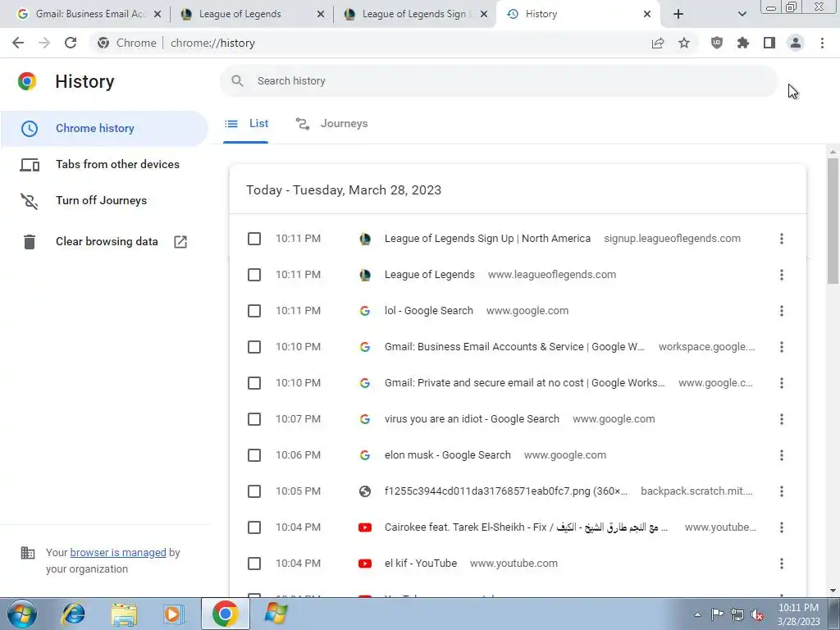Switch to the Journeys view tab

pos(332,124)
